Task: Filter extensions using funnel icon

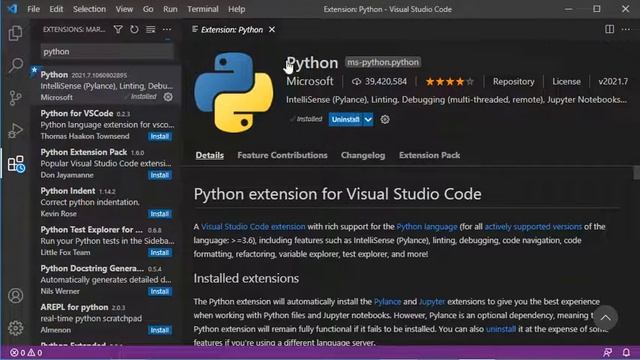Action: click(x=118, y=29)
